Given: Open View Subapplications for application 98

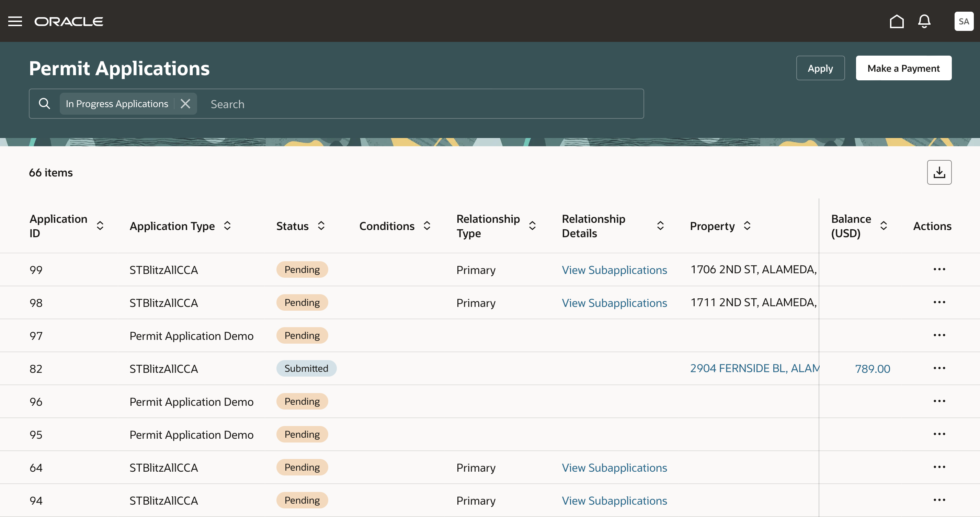Looking at the screenshot, I should pos(614,302).
